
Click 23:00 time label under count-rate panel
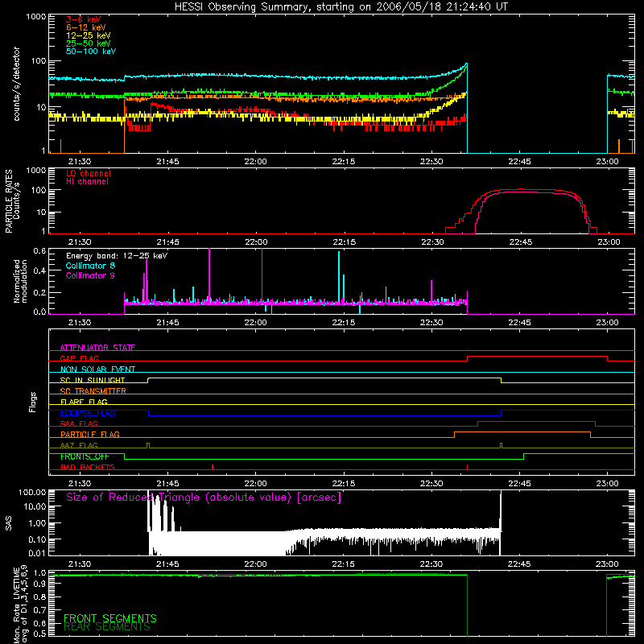pyautogui.click(x=608, y=162)
